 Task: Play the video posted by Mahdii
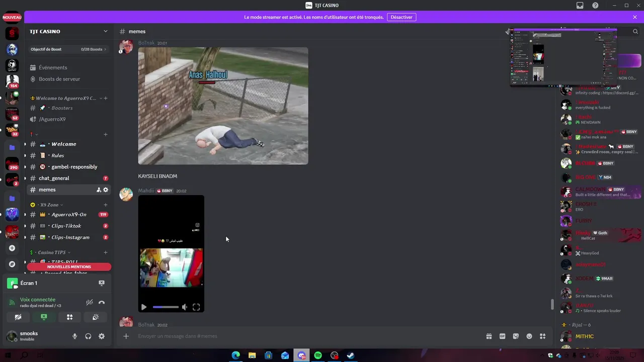tap(144, 307)
